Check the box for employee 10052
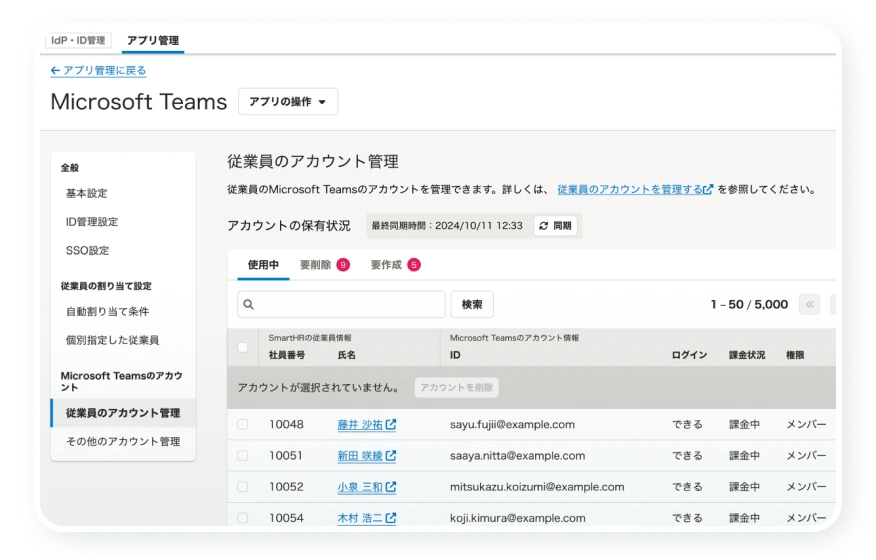 (x=243, y=487)
